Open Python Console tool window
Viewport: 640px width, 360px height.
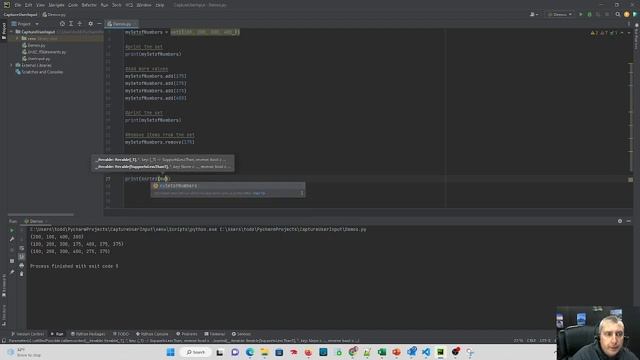[152, 334]
